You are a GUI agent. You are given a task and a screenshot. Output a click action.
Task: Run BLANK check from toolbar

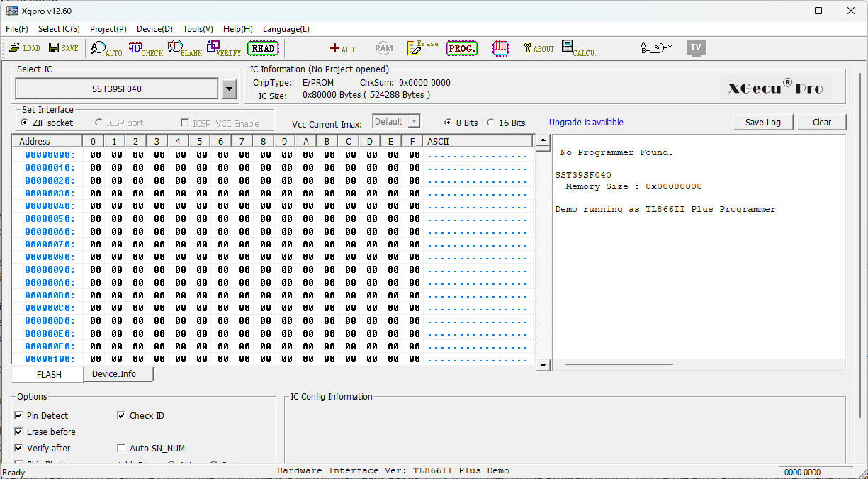click(184, 49)
